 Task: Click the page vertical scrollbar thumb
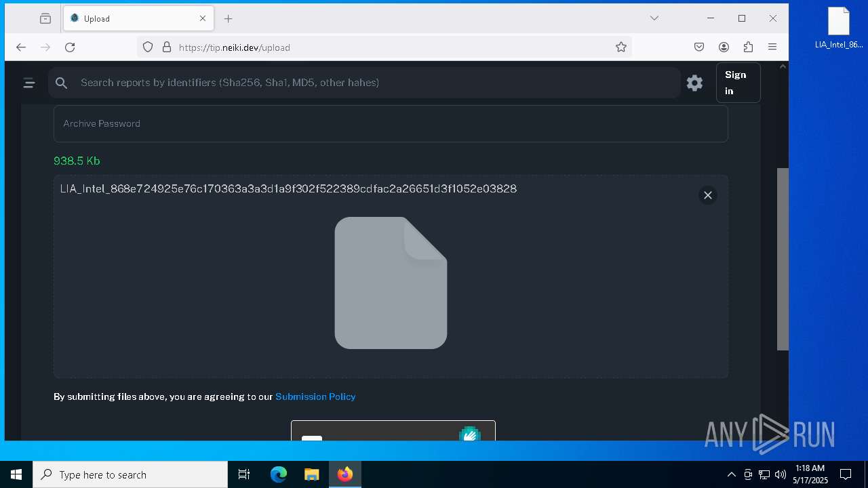click(x=783, y=259)
